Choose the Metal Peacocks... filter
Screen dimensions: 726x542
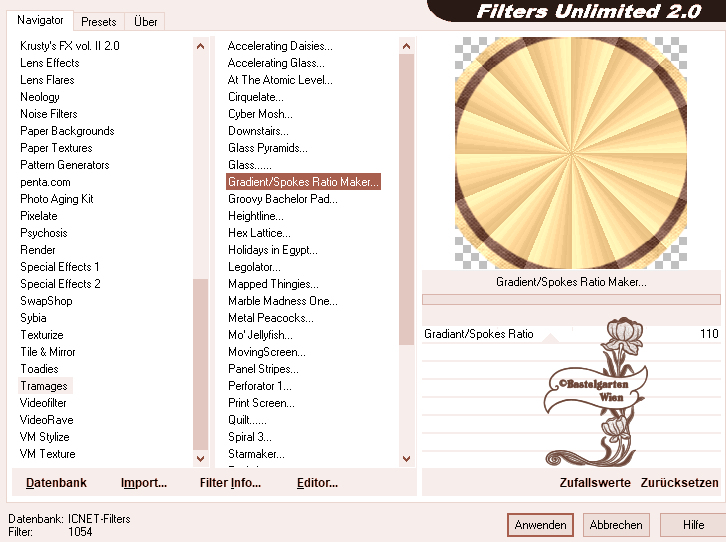pos(271,318)
